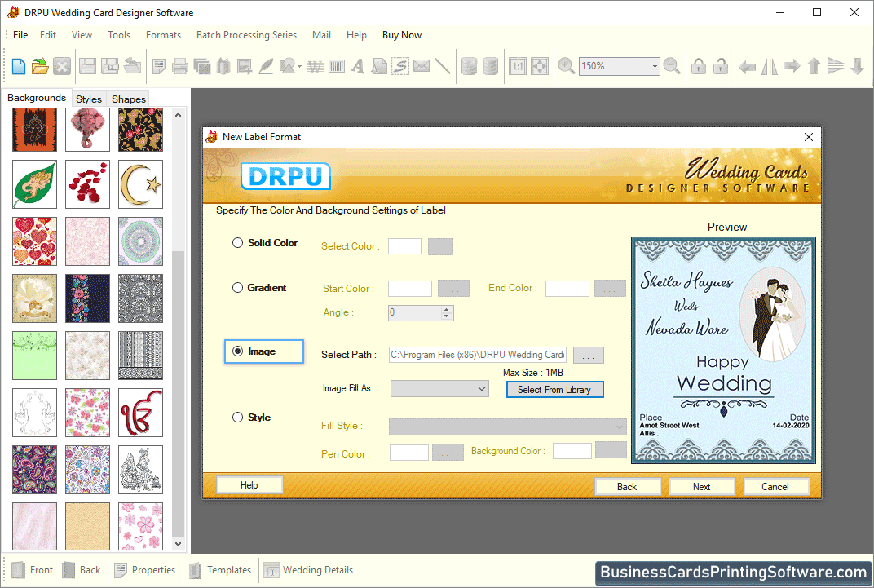Image resolution: width=874 pixels, height=588 pixels.
Task: Click the flip horizontal mirror icon
Action: [x=769, y=66]
